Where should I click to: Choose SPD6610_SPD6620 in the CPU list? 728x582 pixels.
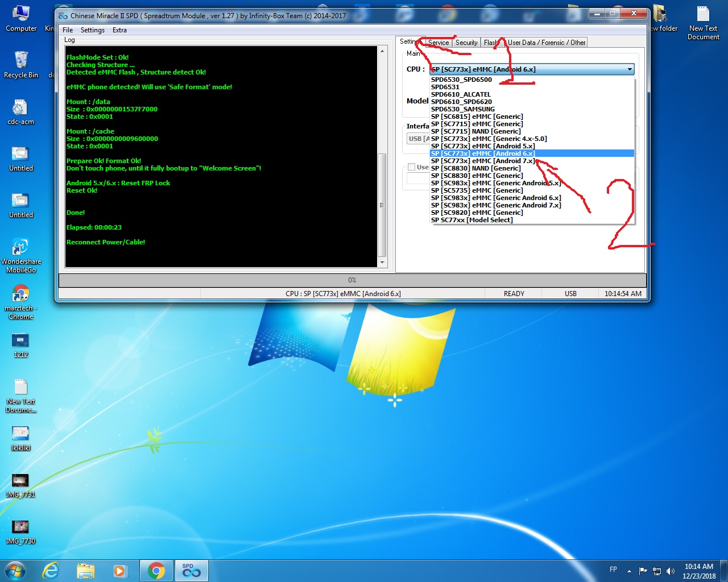click(532, 102)
